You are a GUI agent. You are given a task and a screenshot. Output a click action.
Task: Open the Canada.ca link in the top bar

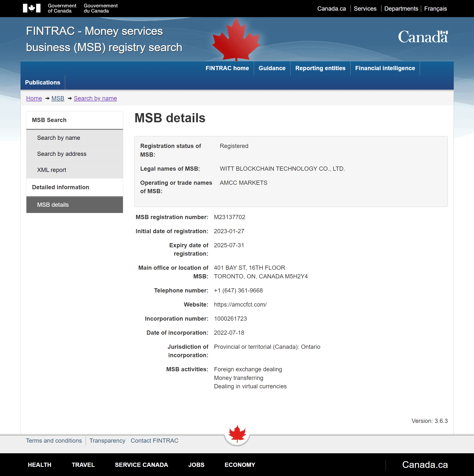coord(332,9)
